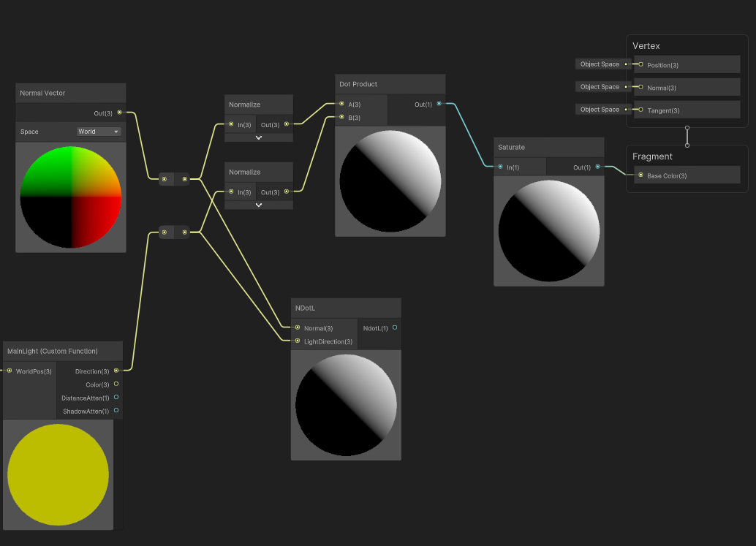
Task: Expand the lower Normalize node's preview chevron
Action: point(259,205)
